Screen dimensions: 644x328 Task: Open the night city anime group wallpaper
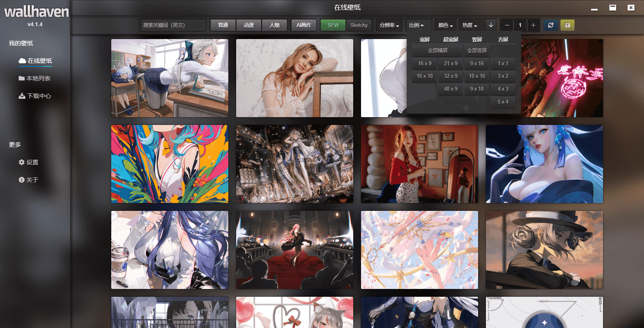tap(295, 164)
